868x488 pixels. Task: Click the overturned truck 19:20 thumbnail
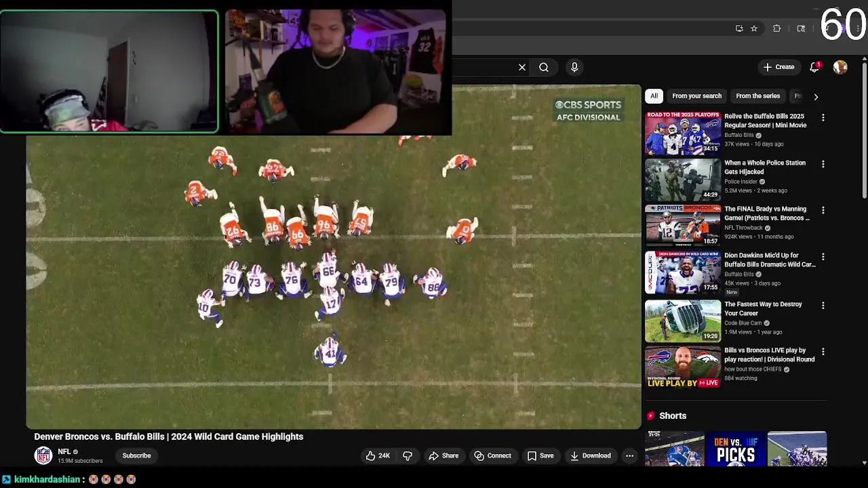pyautogui.click(x=683, y=321)
